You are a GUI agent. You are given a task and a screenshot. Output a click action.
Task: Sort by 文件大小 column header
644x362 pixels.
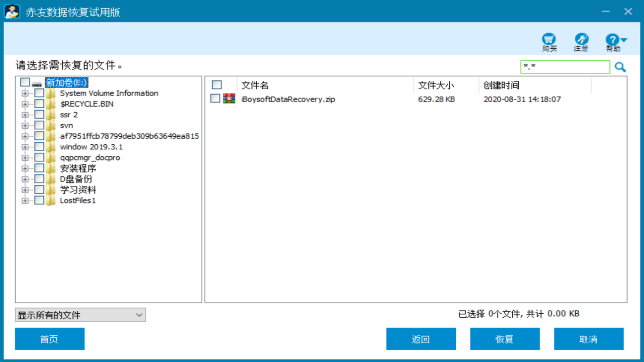pyautogui.click(x=436, y=85)
